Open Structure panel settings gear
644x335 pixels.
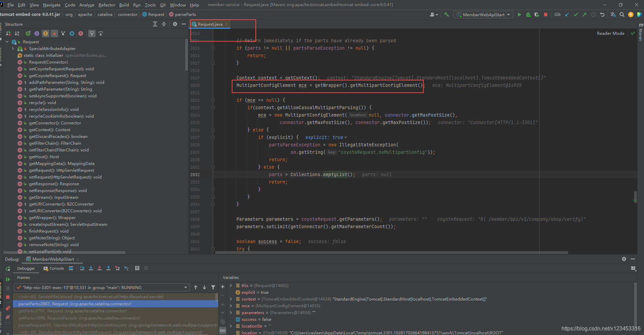coord(175,24)
